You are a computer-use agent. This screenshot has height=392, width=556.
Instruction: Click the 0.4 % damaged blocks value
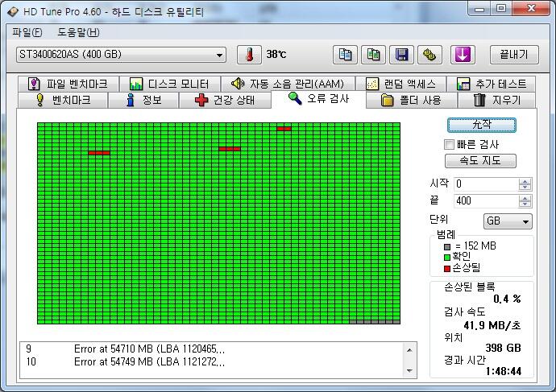coord(507,299)
